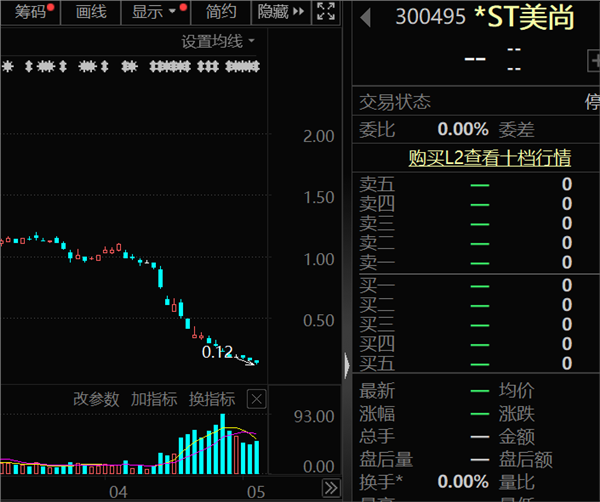600x502 pixels.
Task: Click 换指标 button
Action: coord(212,399)
